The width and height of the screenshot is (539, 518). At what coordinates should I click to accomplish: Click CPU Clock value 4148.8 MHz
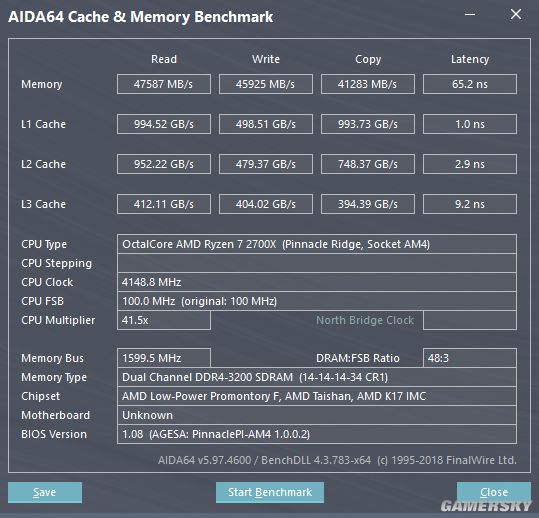tap(317, 282)
